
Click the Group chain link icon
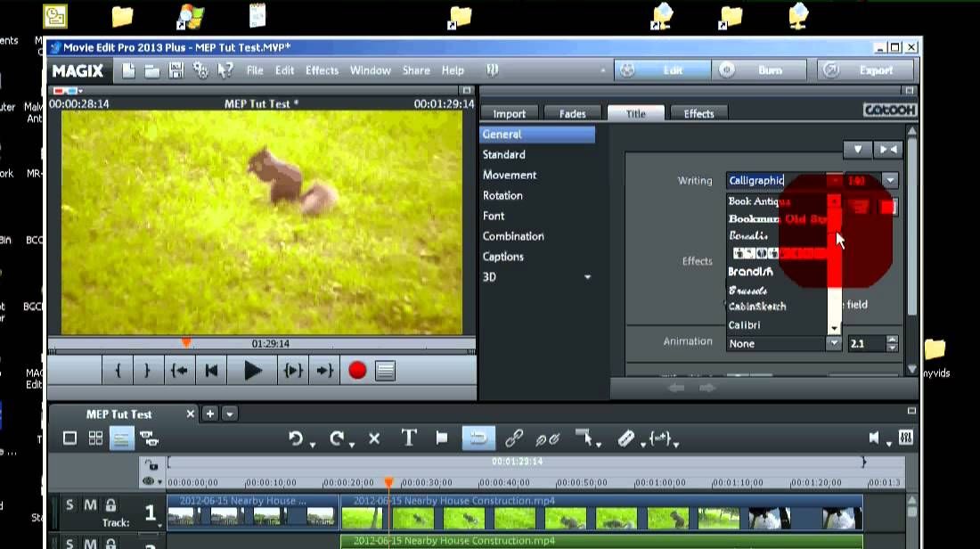pos(514,438)
